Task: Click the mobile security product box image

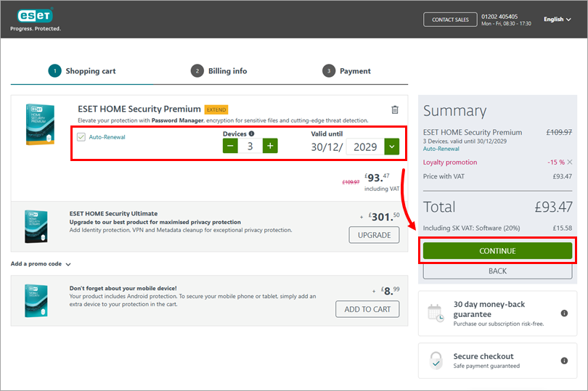Action: [36, 300]
